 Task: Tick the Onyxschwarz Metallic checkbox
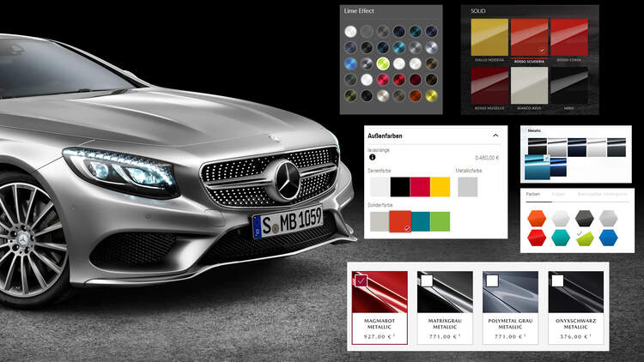(x=557, y=281)
